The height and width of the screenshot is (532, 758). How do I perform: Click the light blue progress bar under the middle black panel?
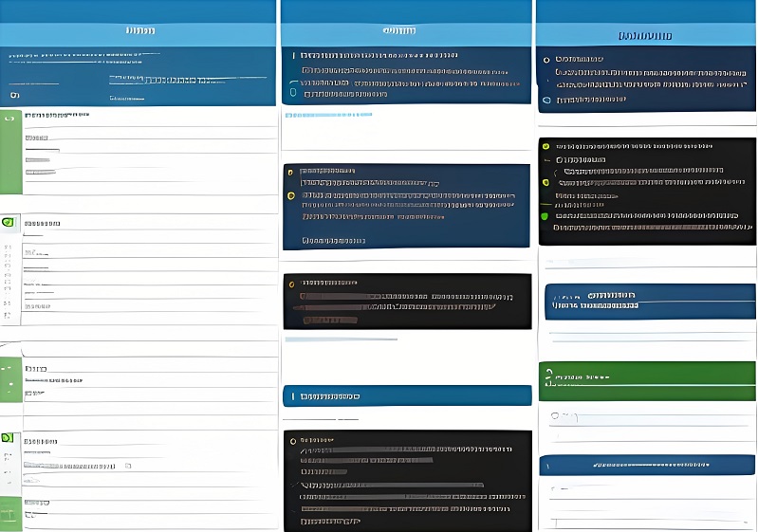[341, 339]
